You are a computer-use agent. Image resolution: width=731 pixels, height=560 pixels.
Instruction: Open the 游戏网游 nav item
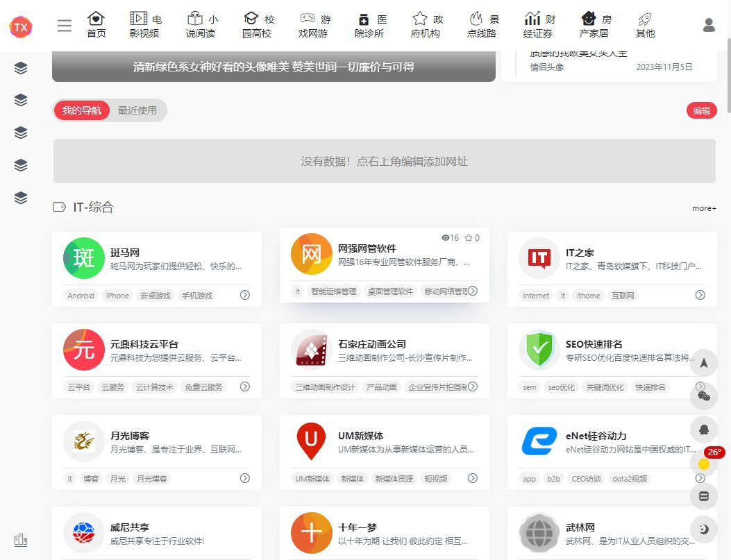click(x=314, y=25)
